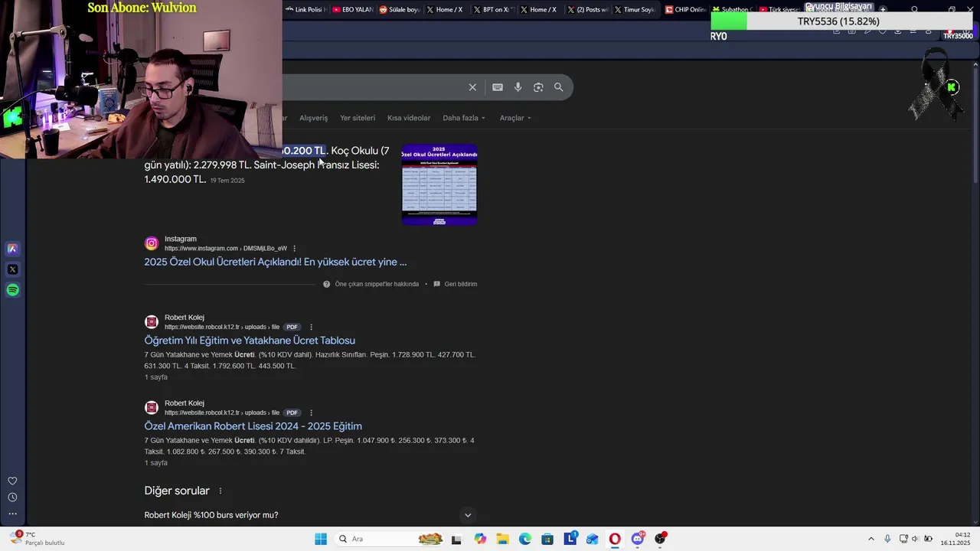
Task: Open Aria AI in the Opera sidebar
Action: pyautogui.click(x=12, y=249)
